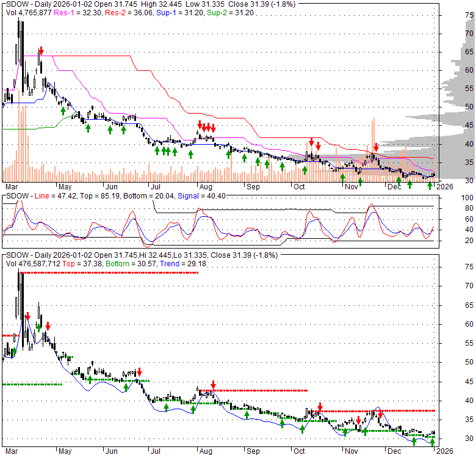Image resolution: width=476 pixels, height=455 pixels.
Task: Click the 50 price label on top chart
Action: 469,107
